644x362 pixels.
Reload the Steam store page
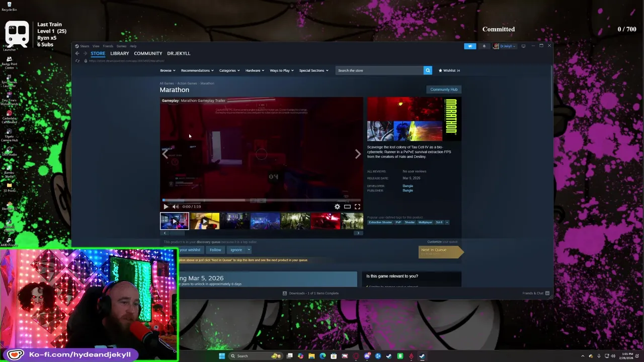[77, 61]
